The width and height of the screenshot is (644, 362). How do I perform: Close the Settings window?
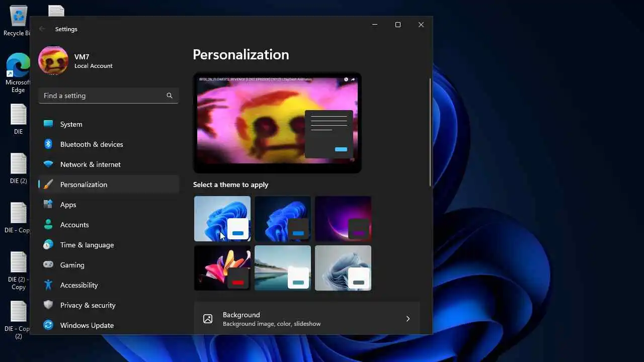pyautogui.click(x=421, y=25)
